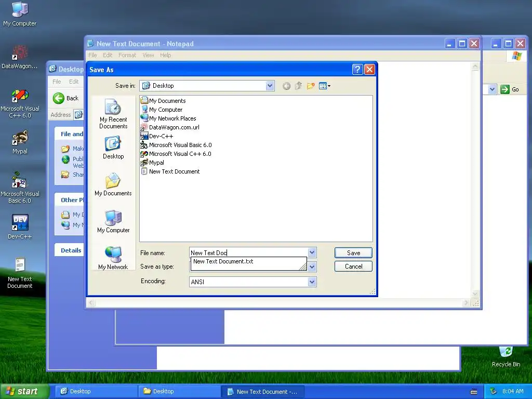Open File menu in Desktop explorer window
Screen dimensions: 532x399
point(57,82)
